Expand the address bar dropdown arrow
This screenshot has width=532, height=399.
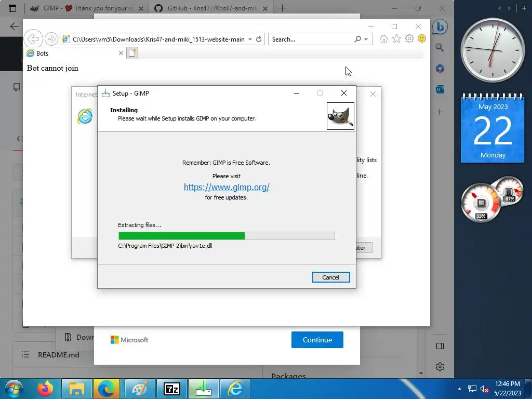(x=250, y=39)
